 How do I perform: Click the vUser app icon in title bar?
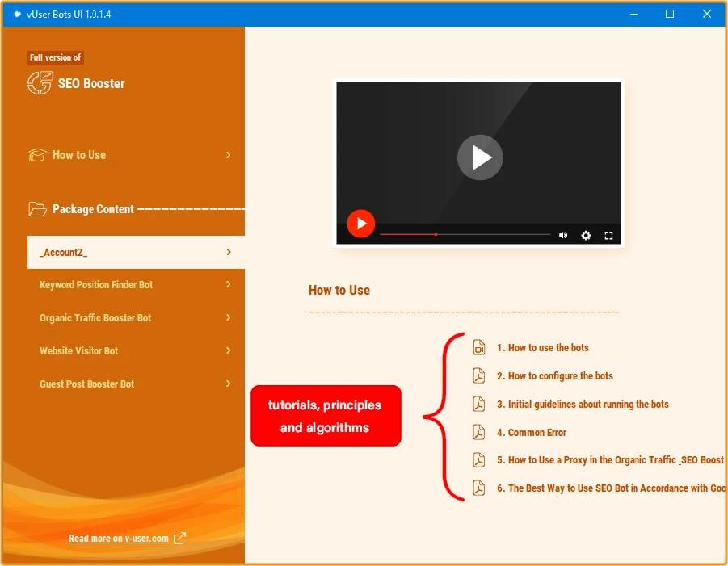17,14
